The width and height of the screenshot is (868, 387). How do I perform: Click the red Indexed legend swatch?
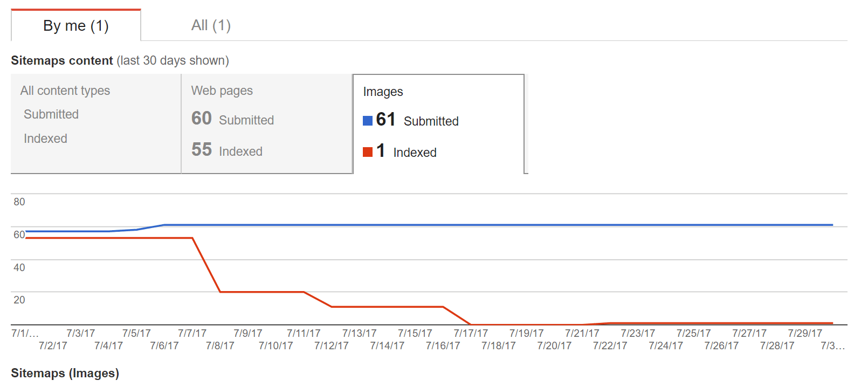point(368,152)
